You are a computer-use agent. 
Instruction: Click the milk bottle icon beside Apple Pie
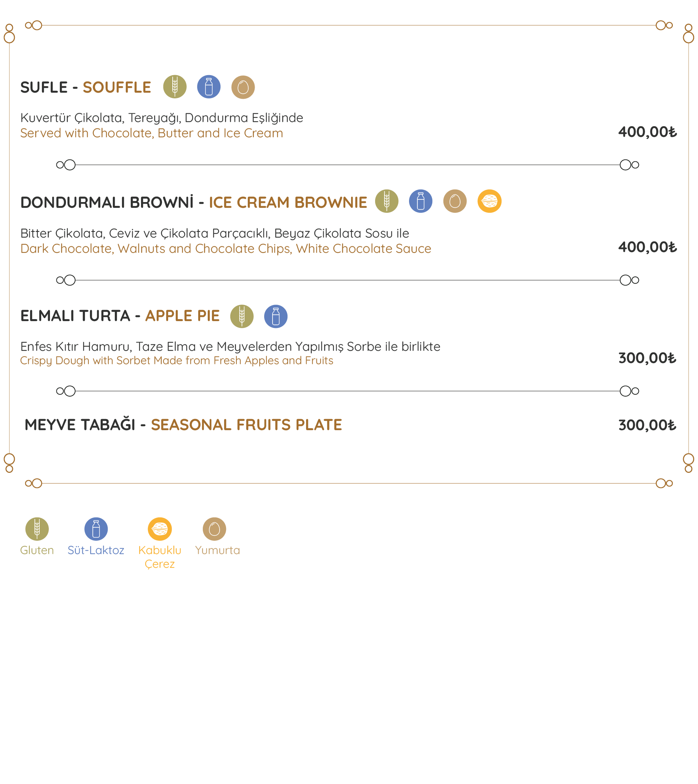click(276, 316)
